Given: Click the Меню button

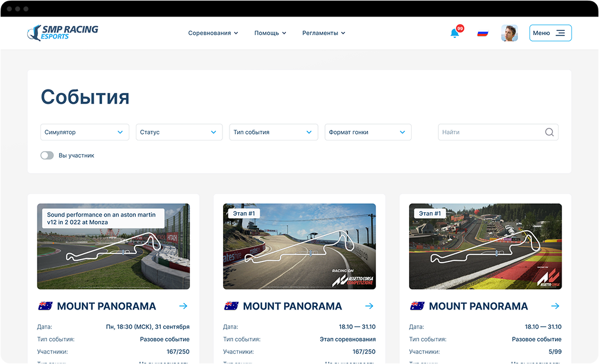Looking at the screenshot, I should click(x=550, y=33).
